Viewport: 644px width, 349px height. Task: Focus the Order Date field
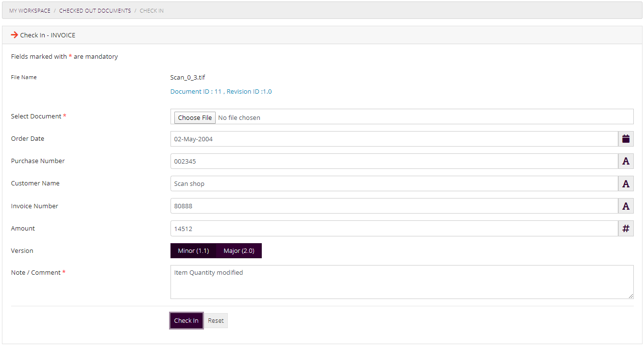393,139
